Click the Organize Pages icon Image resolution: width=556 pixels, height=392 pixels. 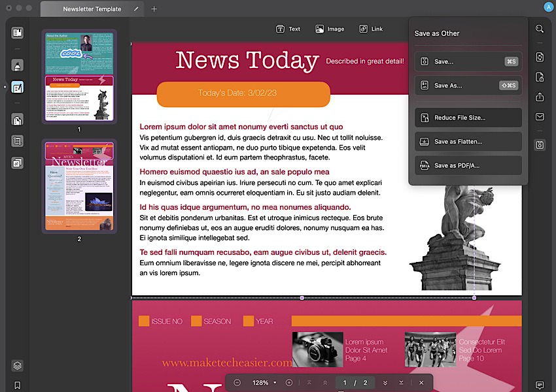point(18,120)
